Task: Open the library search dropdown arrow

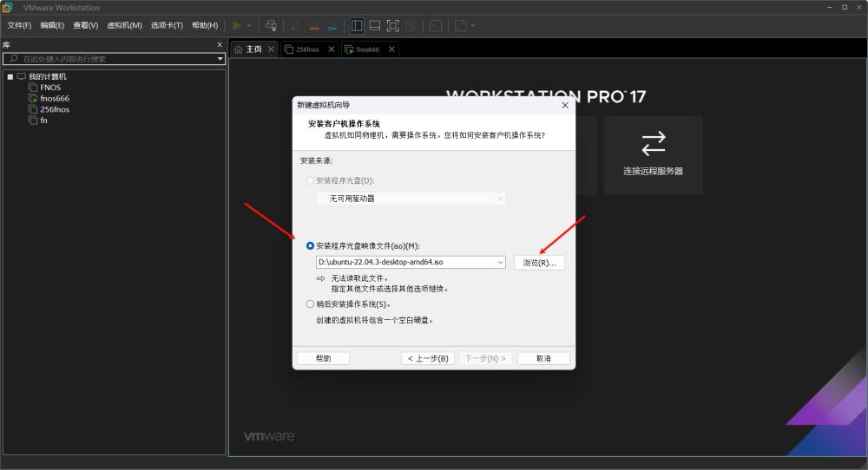Action: pos(220,59)
